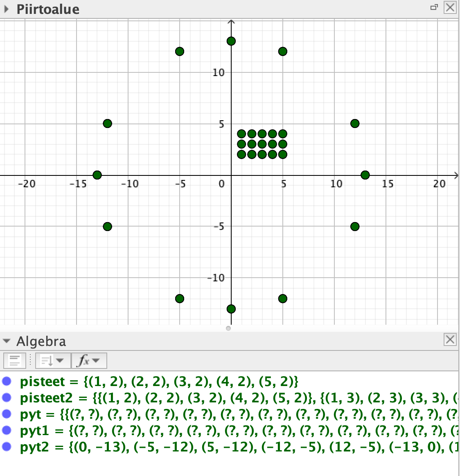Close the Algebra panel
The width and height of the screenshot is (460, 476).
tap(450, 339)
